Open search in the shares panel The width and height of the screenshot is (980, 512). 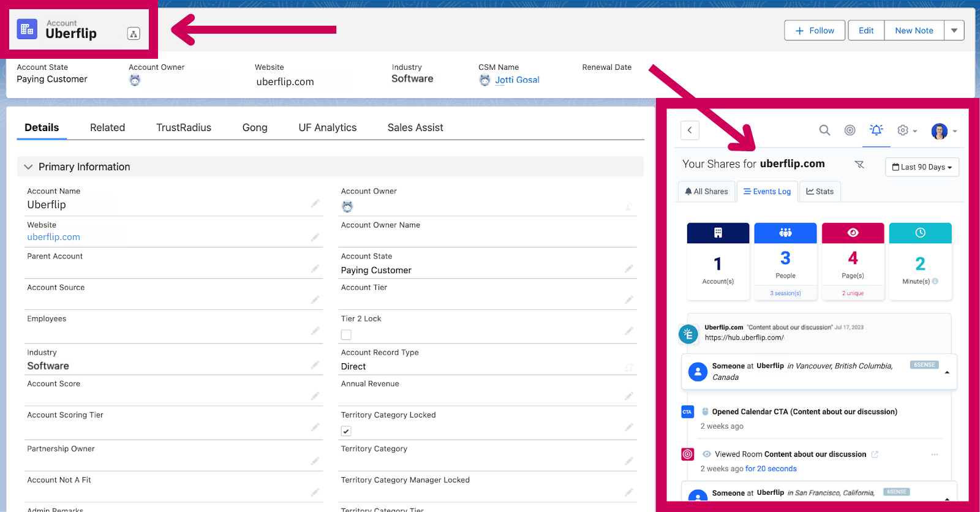[824, 130]
